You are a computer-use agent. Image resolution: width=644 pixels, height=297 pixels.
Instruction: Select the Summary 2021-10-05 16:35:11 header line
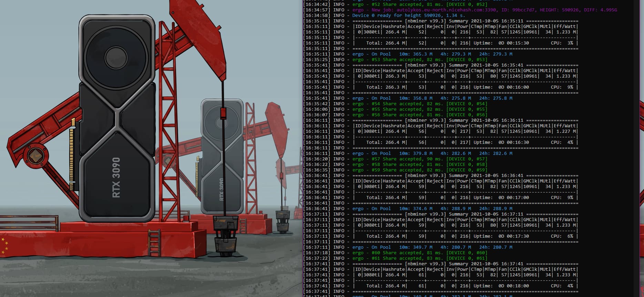[441, 21]
